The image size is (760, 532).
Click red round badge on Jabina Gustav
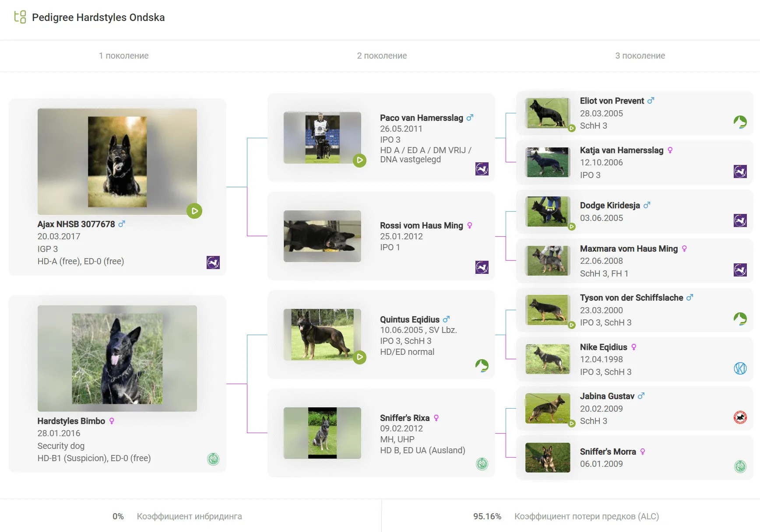(x=740, y=417)
